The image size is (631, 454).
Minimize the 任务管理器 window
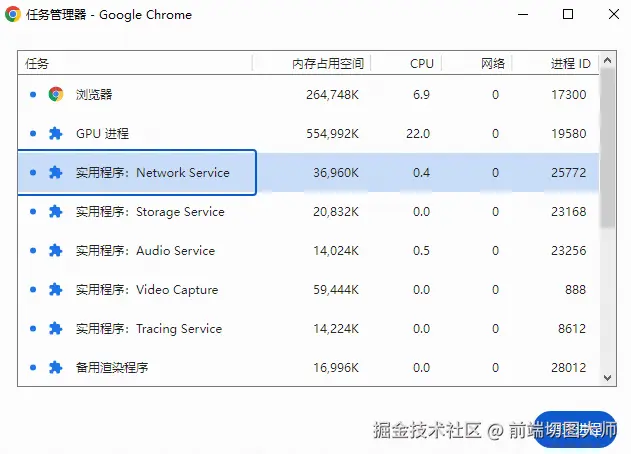pos(523,14)
